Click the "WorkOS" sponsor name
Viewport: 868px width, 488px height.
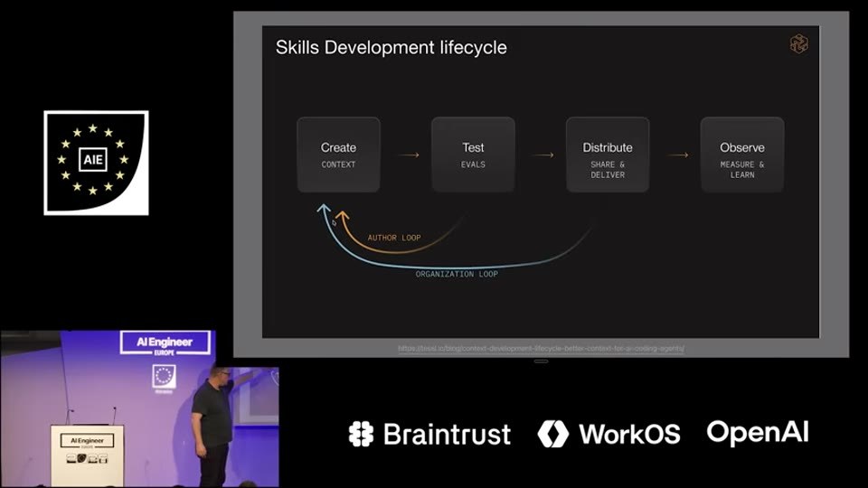click(x=629, y=435)
